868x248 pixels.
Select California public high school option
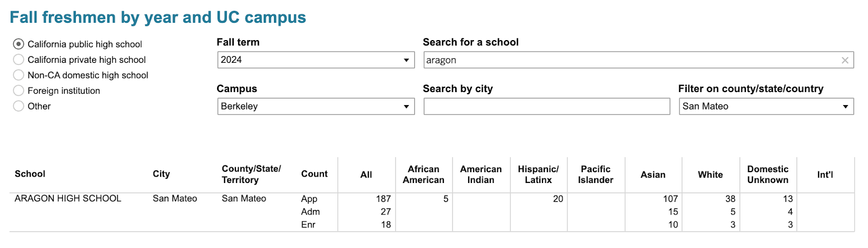tap(18, 44)
